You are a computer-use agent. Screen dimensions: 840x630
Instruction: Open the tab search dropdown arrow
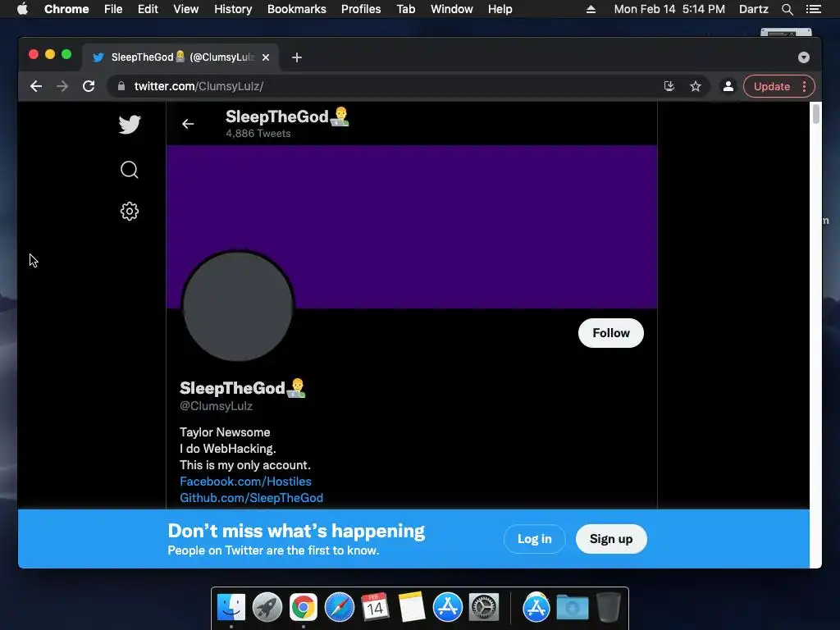(804, 57)
